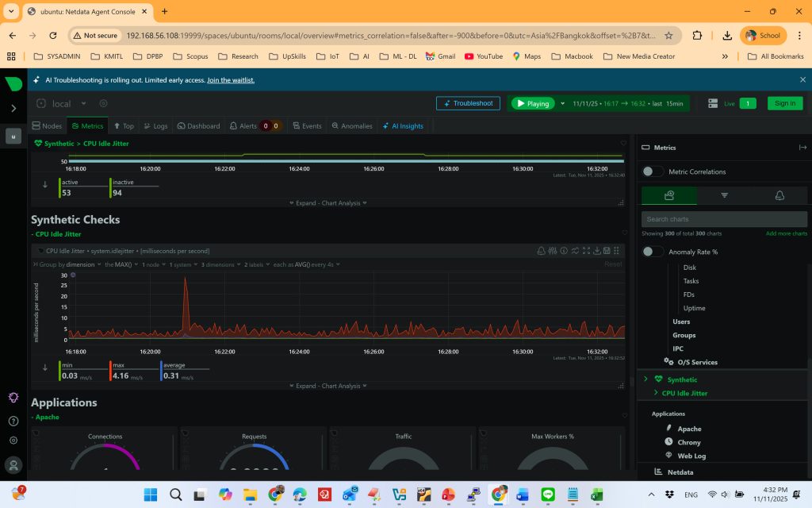
Task: Click the Netdata logo in the sidebar
Action: click(13, 84)
